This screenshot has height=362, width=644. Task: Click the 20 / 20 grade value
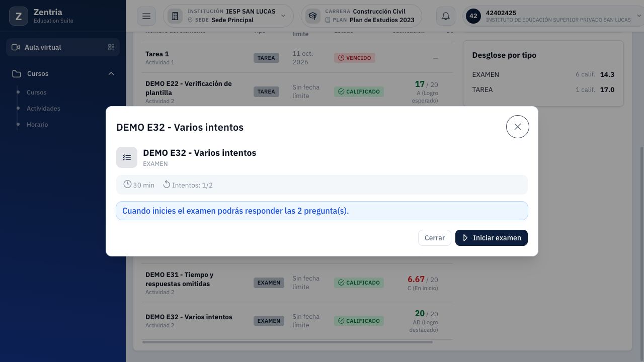[426, 313]
